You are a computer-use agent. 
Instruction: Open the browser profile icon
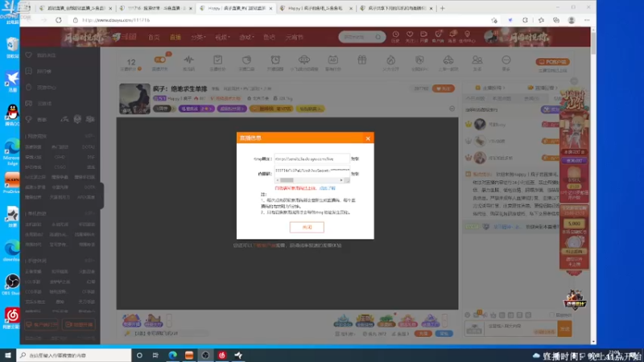coord(572,20)
